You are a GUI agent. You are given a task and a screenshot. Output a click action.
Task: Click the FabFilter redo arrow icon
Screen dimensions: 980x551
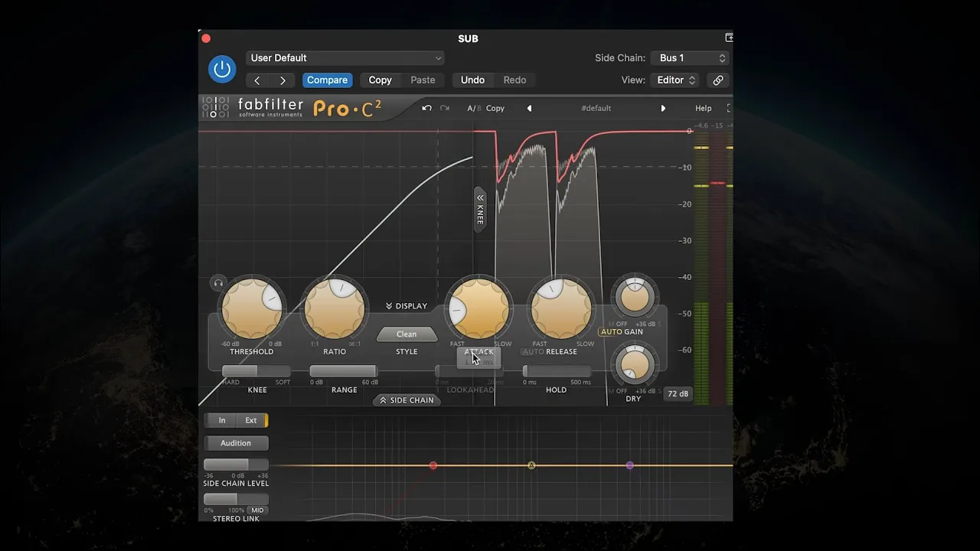pyautogui.click(x=445, y=108)
